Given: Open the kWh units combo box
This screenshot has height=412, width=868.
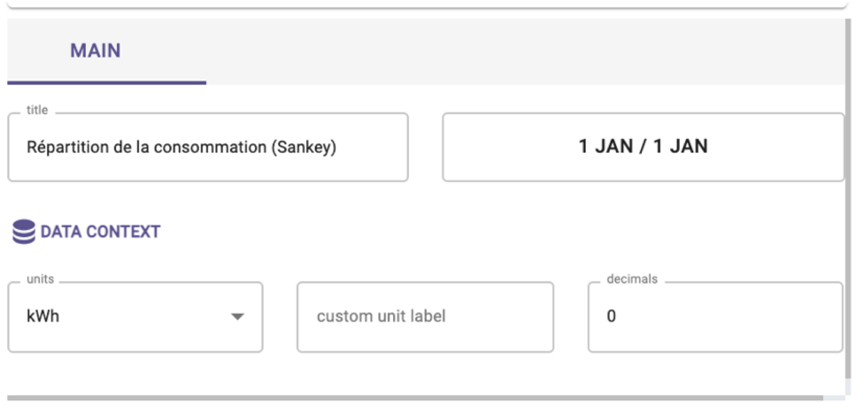Looking at the screenshot, I should [x=135, y=317].
